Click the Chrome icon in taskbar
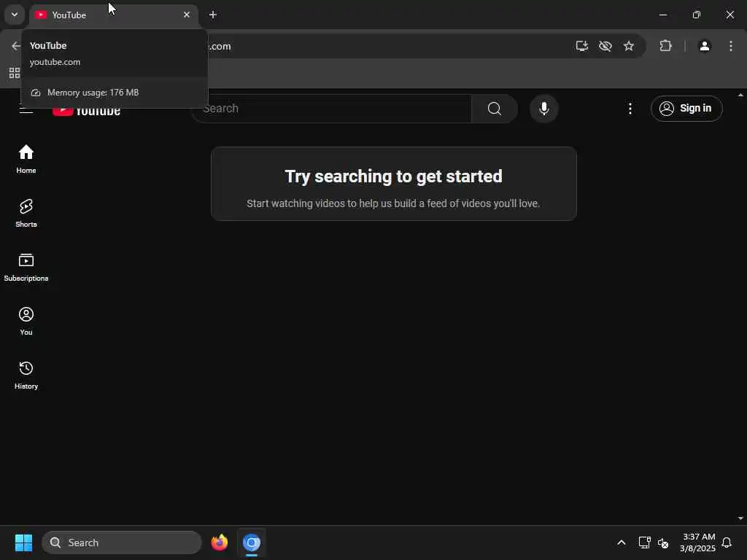This screenshot has width=747, height=560. (x=252, y=542)
